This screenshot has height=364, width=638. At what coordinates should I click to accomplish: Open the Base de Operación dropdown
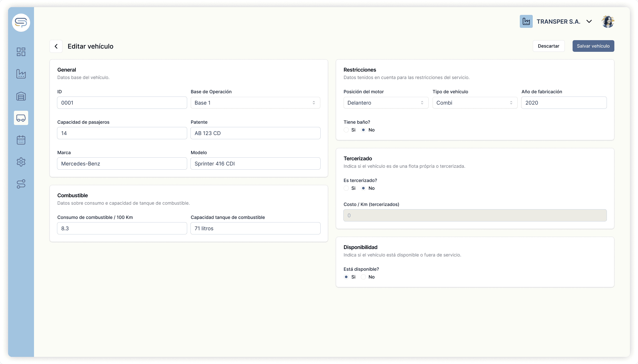[x=255, y=103]
